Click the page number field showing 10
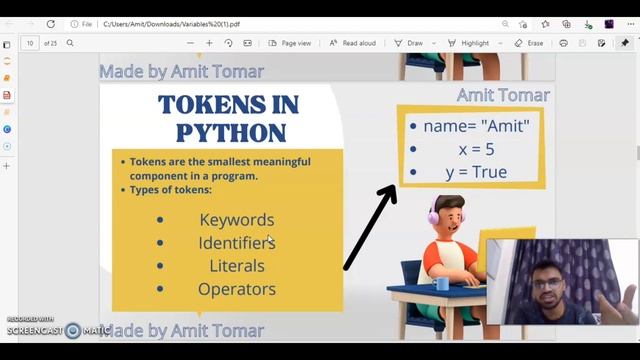This screenshot has width=640, height=360. click(x=30, y=43)
